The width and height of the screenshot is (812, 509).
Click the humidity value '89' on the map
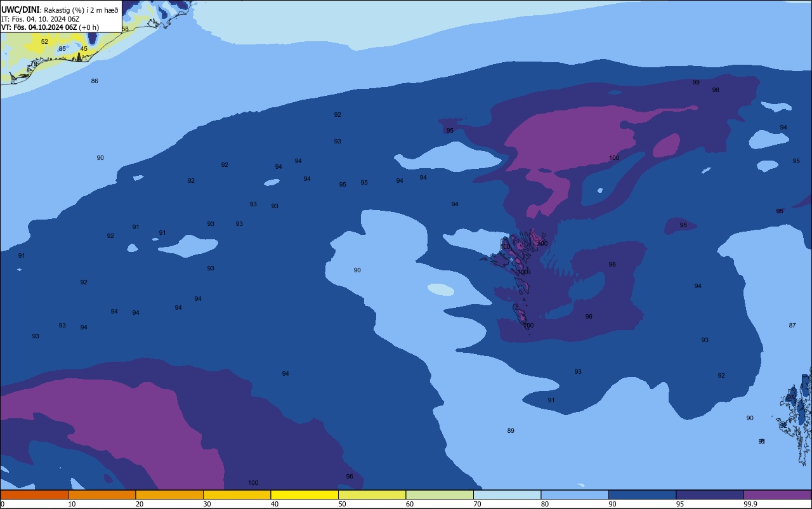[511, 431]
